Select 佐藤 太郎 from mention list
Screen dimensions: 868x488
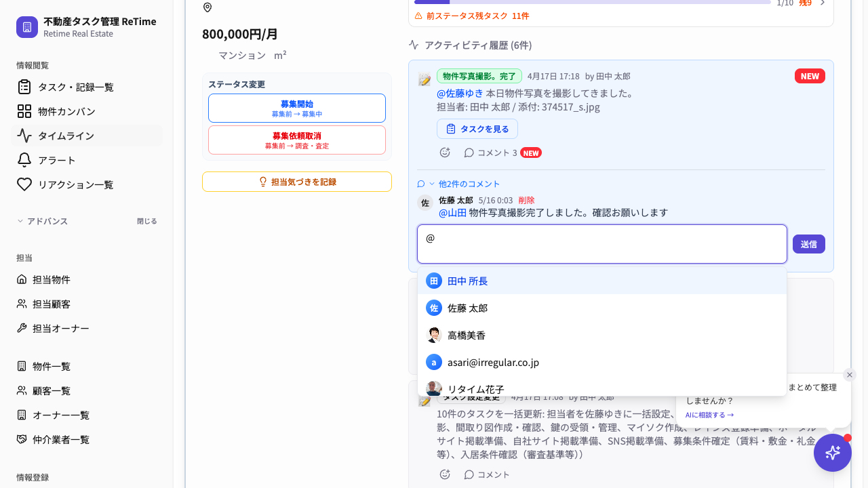[602, 308]
